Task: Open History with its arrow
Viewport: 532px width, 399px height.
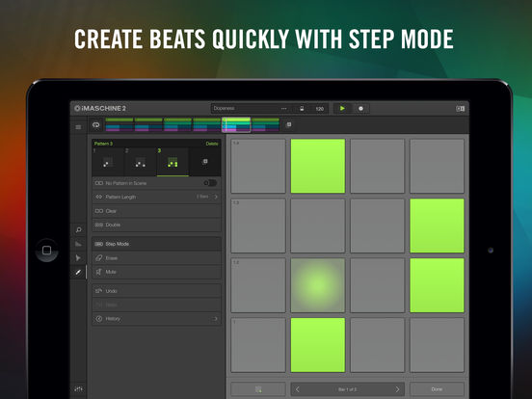Action: coord(215,319)
